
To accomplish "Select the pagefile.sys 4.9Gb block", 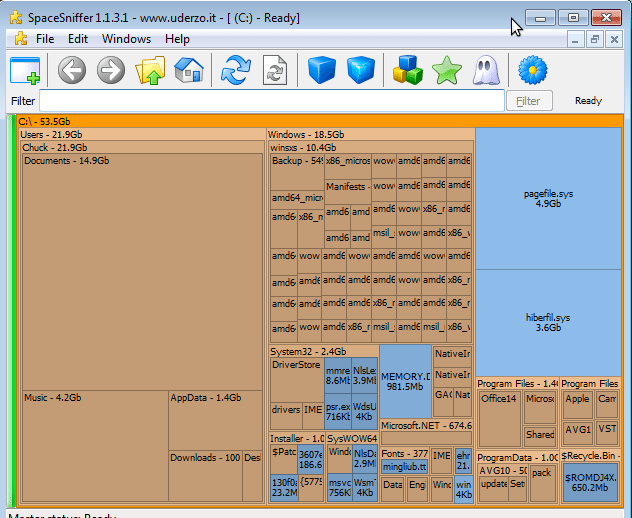I will pyautogui.click(x=548, y=199).
